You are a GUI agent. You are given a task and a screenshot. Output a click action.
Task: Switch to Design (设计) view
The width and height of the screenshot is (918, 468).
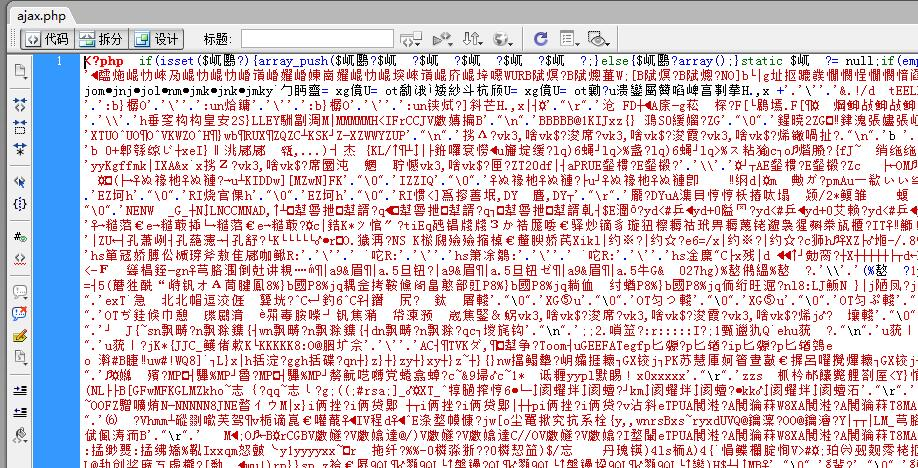coord(156,39)
